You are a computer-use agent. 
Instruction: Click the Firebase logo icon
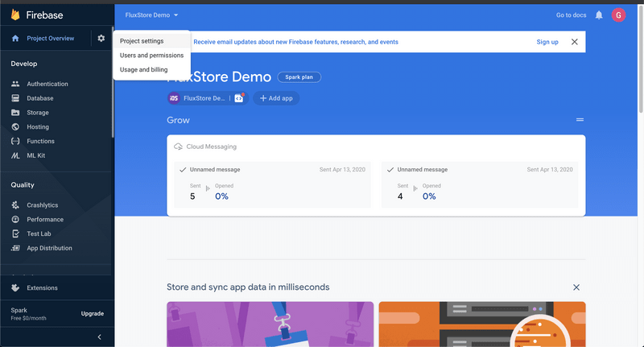[15, 14]
